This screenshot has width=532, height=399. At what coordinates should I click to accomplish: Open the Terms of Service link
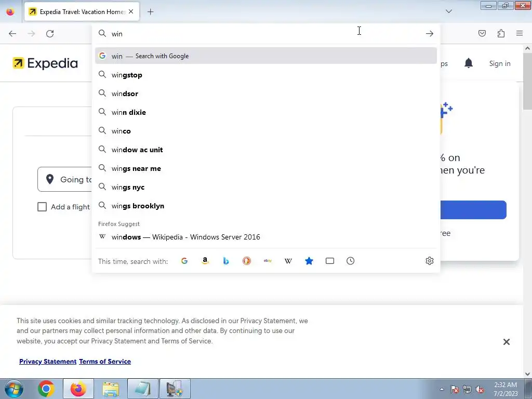(x=105, y=362)
